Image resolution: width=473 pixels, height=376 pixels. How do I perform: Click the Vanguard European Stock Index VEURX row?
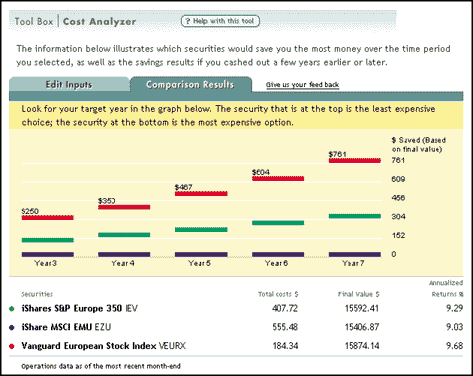pos(236,346)
